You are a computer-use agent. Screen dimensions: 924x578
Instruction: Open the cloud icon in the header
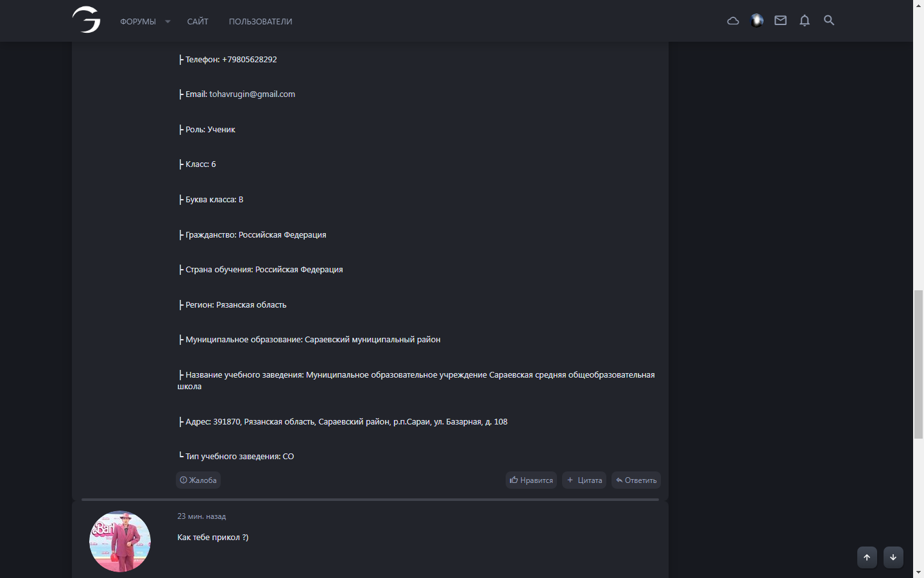click(x=733, y=21)
